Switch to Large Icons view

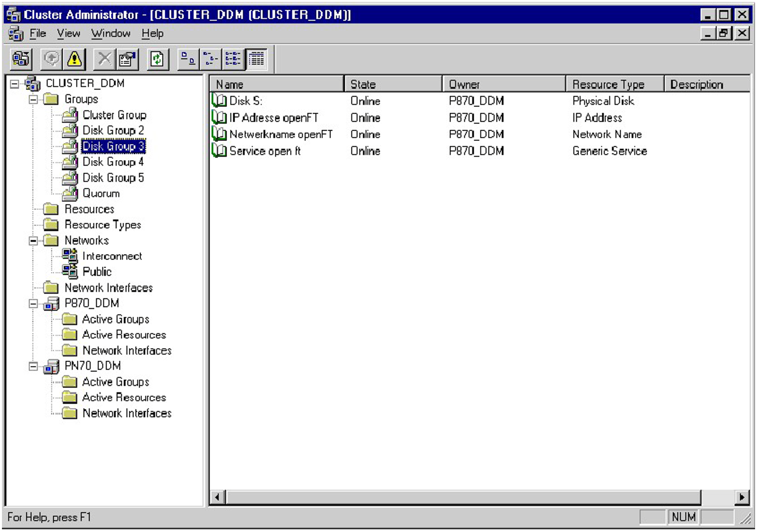(x=188, y=59)
